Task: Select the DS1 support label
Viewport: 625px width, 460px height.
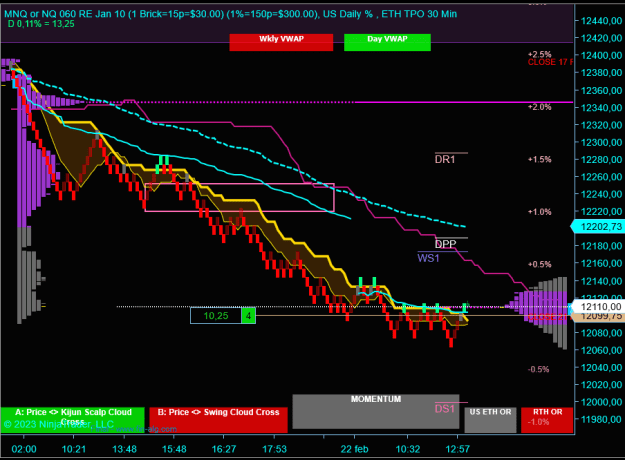Action: click(445, 409)
